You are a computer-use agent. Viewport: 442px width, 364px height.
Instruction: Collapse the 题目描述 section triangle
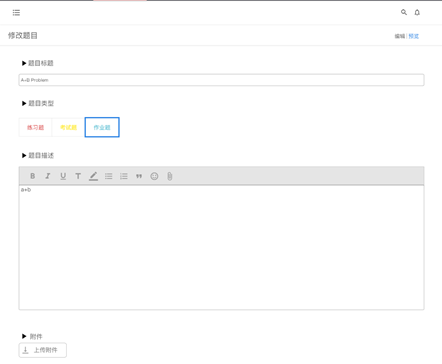point(24,155)
